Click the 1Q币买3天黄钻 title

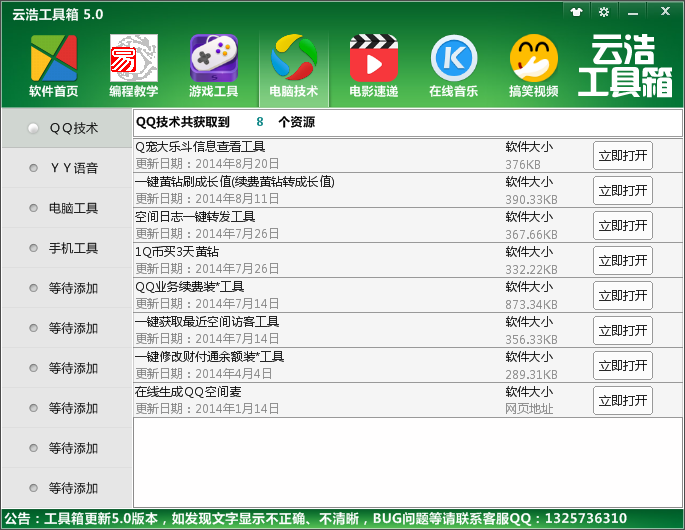point(177,252)
